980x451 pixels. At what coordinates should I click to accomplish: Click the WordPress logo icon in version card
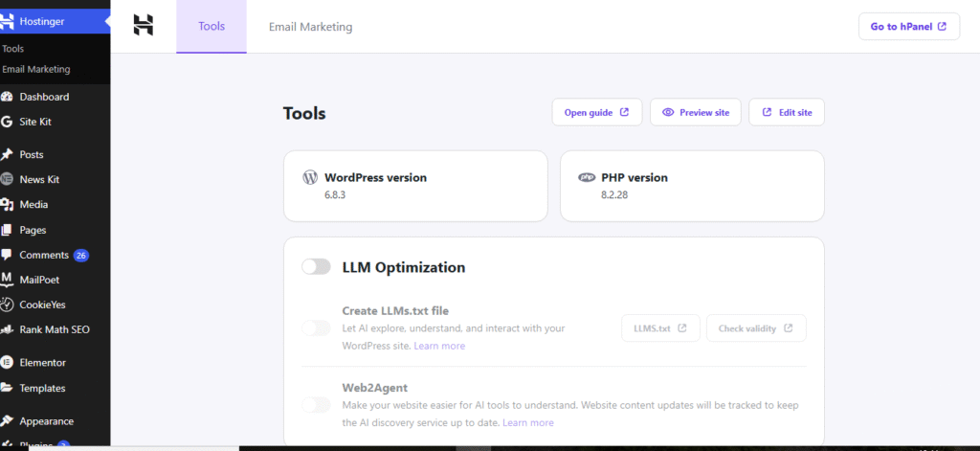[x=310, y=177]
